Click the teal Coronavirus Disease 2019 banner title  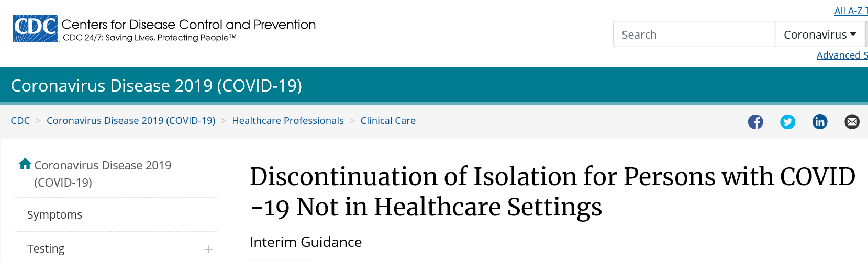pos(157,86)
